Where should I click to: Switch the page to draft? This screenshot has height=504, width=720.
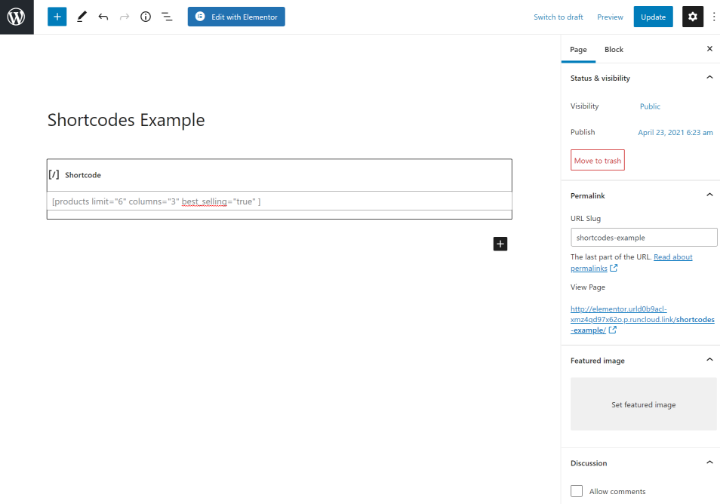coord(558,17)
